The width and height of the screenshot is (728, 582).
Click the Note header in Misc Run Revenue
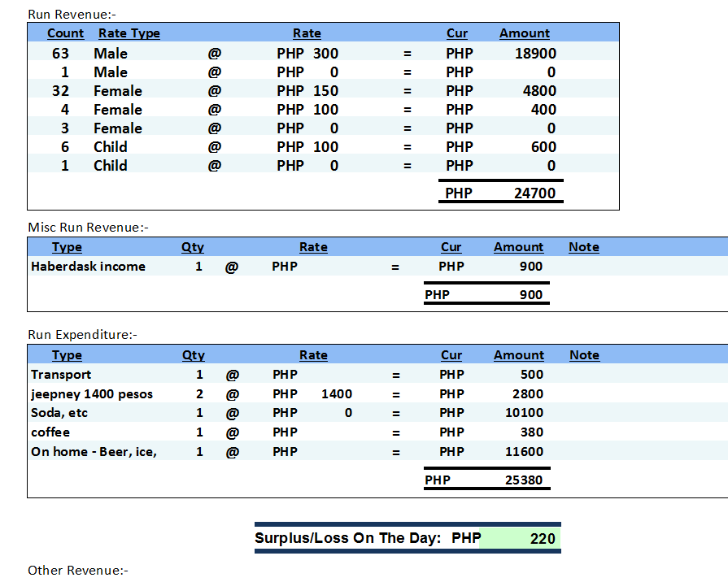coord(583,247)
